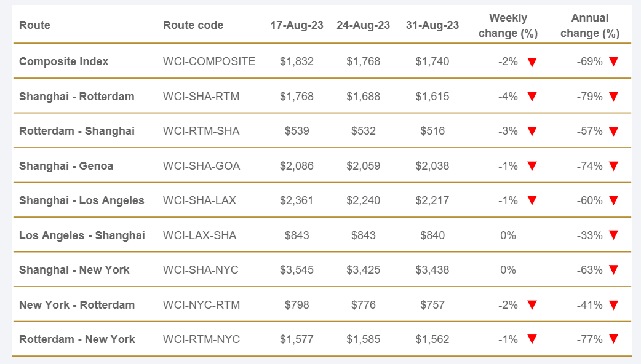This screenshot has height=364, width=641.
Task: Select the 31-Aug-23 column header
Action: [x=432, y=25]
